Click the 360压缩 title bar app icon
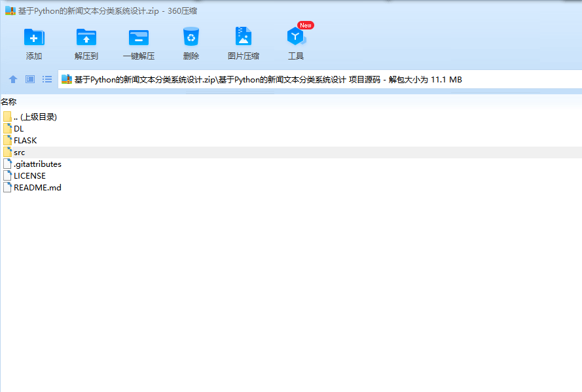 10,10
